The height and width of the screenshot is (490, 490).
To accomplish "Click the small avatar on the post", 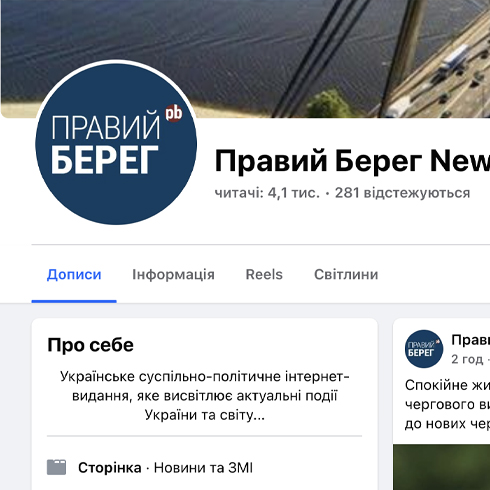I will (424, 349).
